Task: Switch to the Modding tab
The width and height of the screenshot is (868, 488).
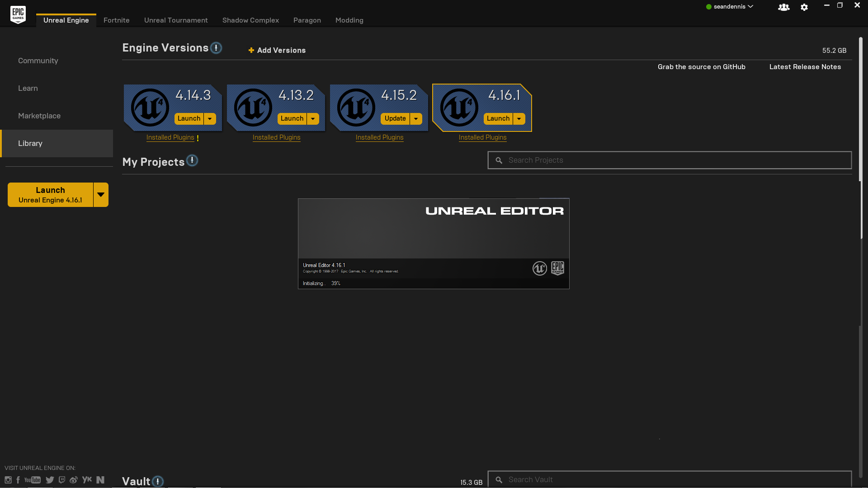Action: (x=349, y=20)
